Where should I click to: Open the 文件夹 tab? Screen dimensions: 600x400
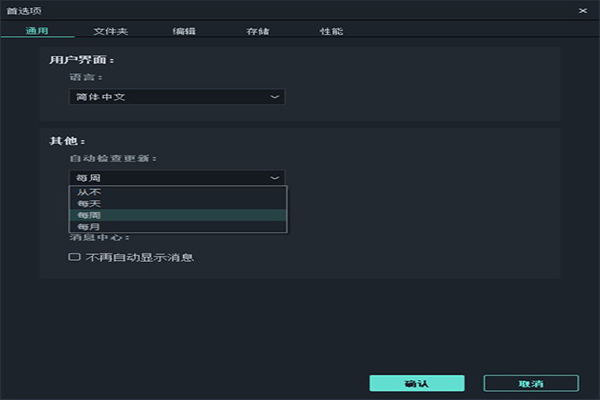110,32
